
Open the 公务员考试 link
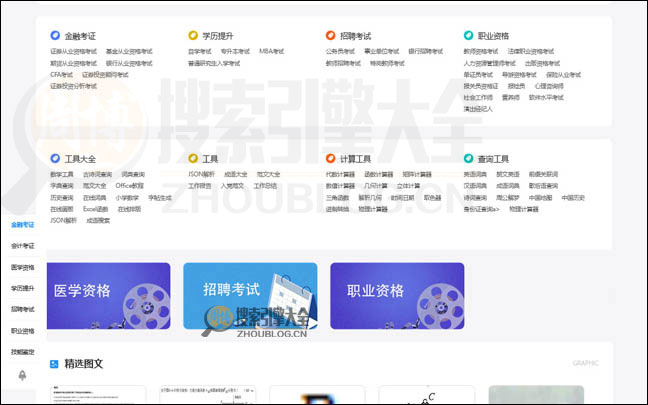[340, 52]
